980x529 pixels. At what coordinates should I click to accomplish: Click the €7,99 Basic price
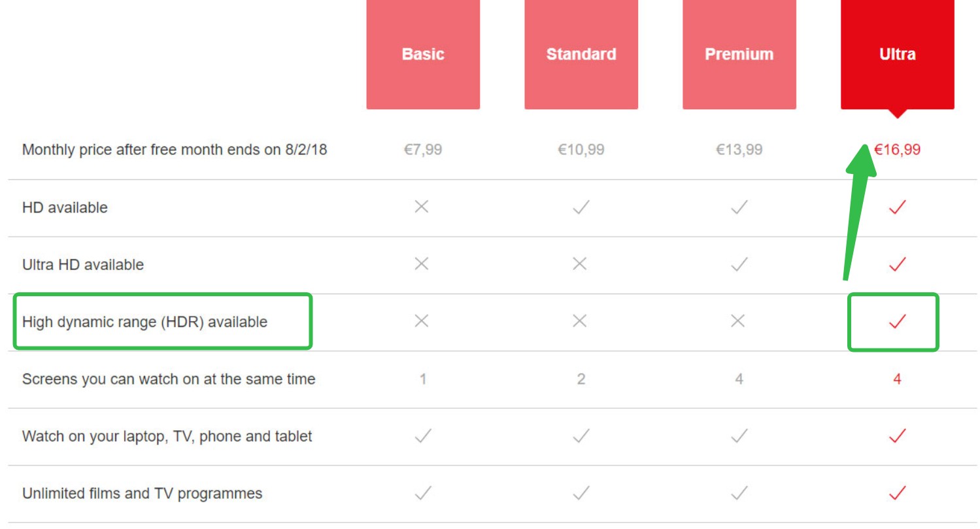(x=423, y=150)
